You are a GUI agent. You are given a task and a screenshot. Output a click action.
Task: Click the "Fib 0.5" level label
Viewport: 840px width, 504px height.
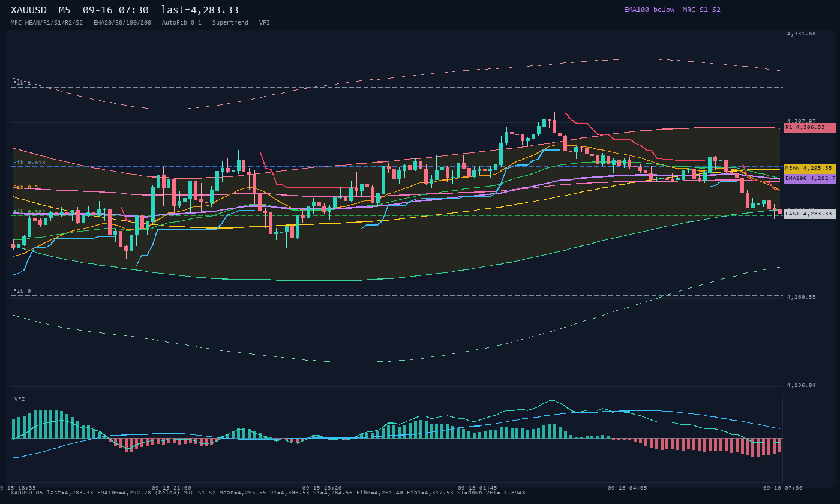coord(26,187)
